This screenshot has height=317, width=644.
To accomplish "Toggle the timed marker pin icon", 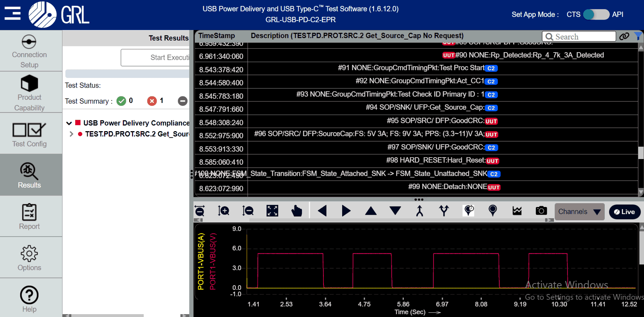I will pos(469,210).
